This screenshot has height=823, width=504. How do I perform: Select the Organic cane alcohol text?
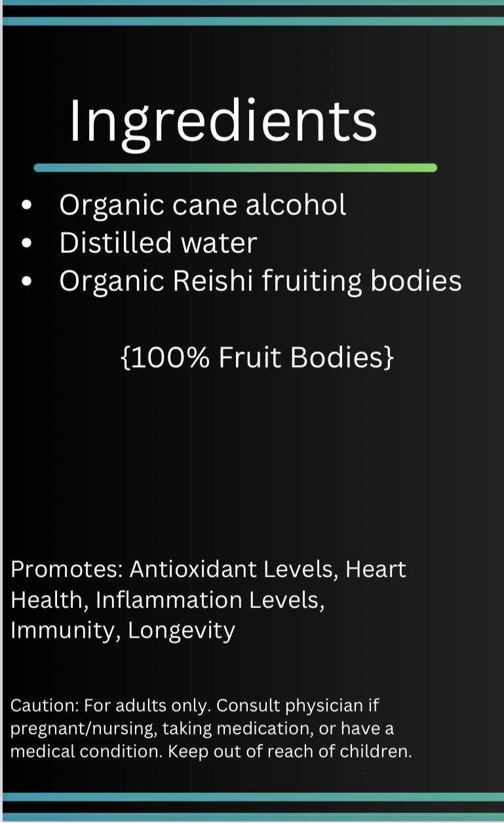pyautogui.click(x=203, y=206)
